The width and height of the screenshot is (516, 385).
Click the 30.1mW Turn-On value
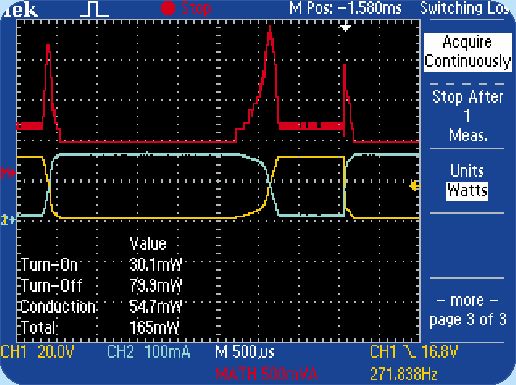tap(155, 265)
